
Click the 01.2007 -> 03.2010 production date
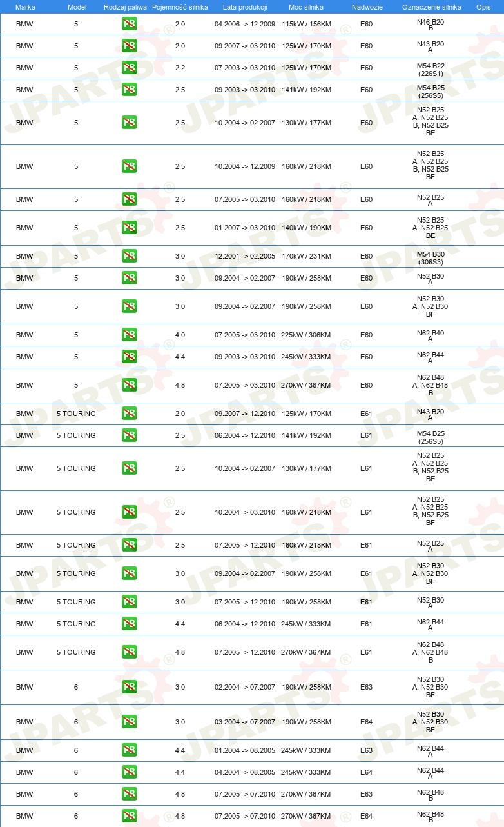click(x=245, y=228)
